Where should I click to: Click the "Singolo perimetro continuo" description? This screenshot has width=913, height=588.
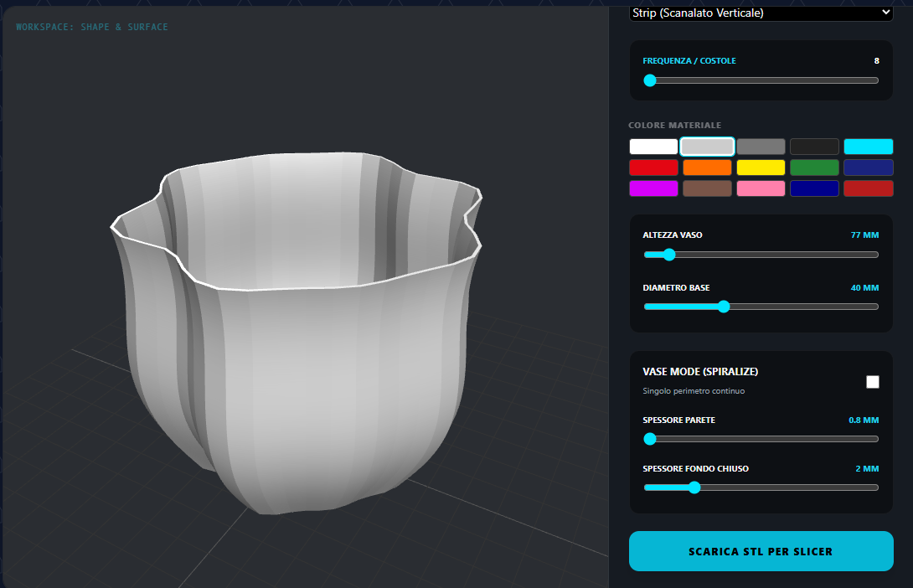694,390
